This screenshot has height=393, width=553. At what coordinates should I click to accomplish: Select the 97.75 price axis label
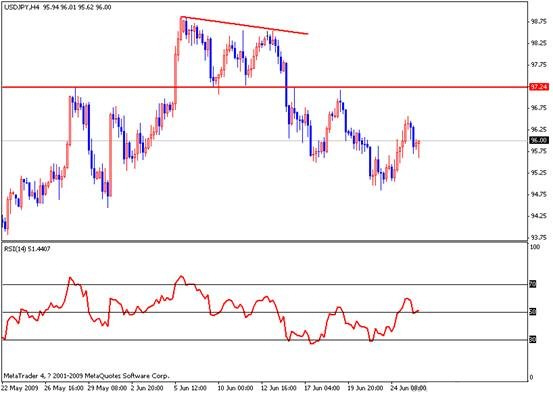tap(539, 65)
